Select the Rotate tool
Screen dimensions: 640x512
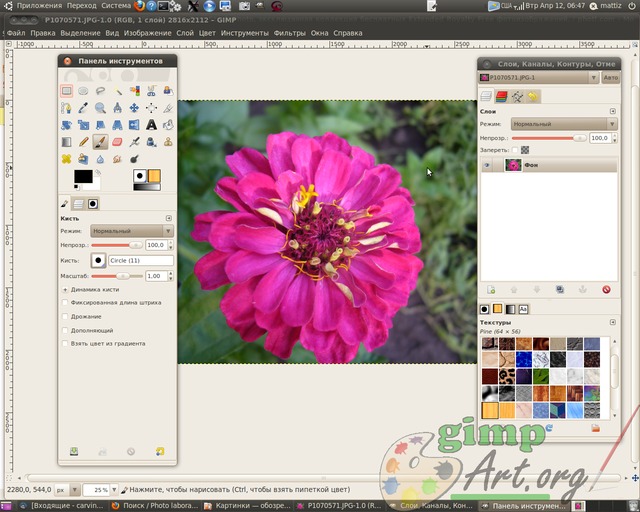[x=67, y=125]
